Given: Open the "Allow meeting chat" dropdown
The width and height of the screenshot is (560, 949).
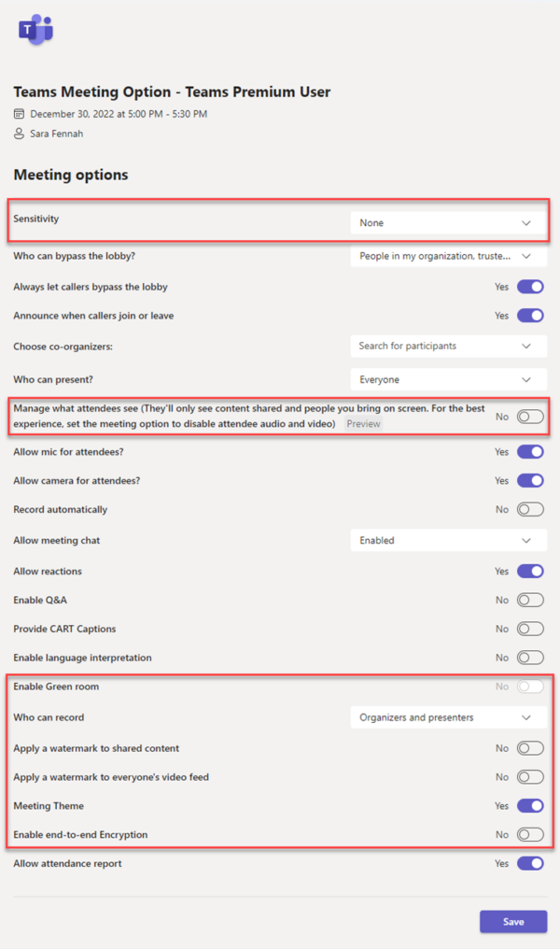Looking at the screenshot, I should click(x=448, y=540).
